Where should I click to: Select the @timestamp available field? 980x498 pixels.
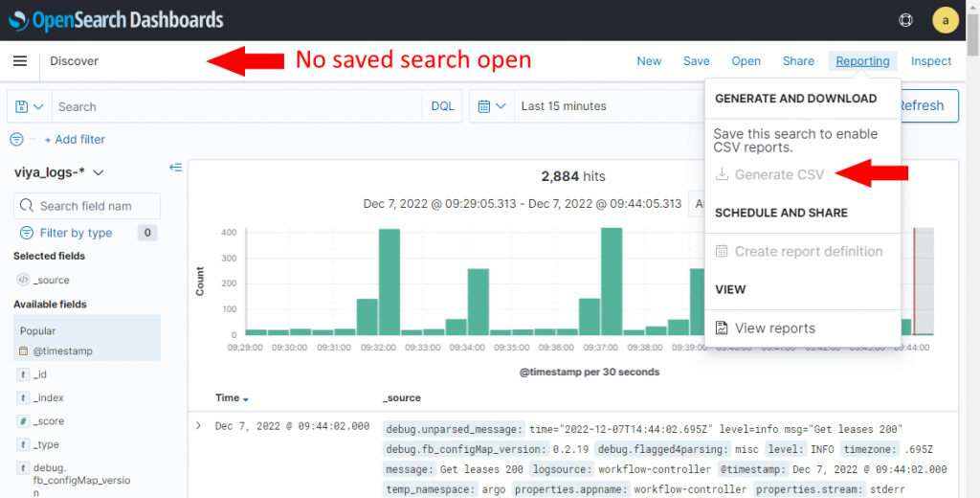[62, 351]
